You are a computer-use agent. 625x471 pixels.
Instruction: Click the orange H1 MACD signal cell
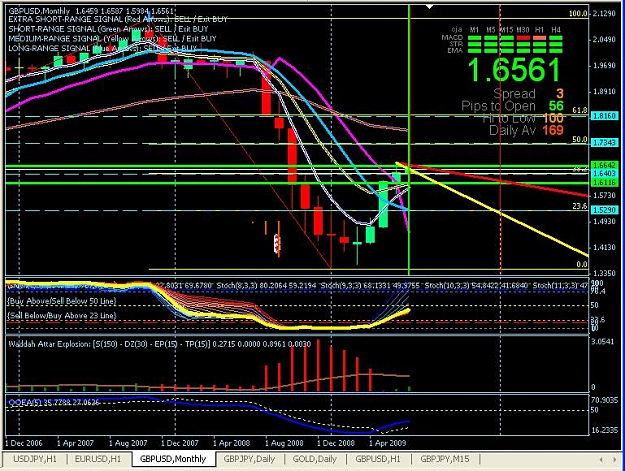pos(539,38)
